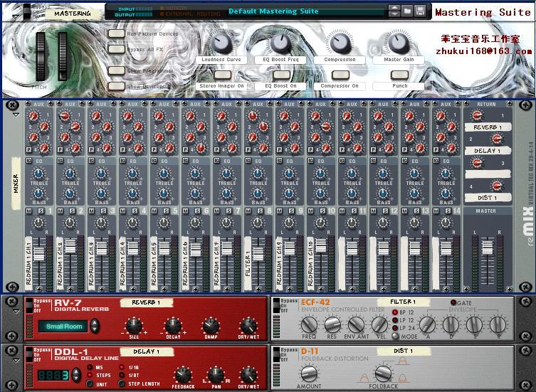Collapse the Mixer device triangle
Screen dimensions: 536x392
tap(16, 115)
